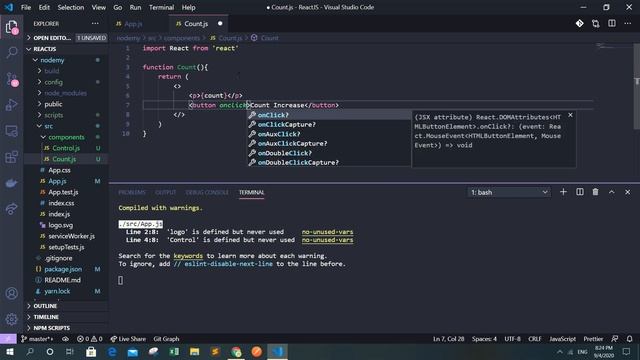Screen dimensions: 640x360
Task: Select the onDoubleClick? suggestion
Action: pos(329,153)
